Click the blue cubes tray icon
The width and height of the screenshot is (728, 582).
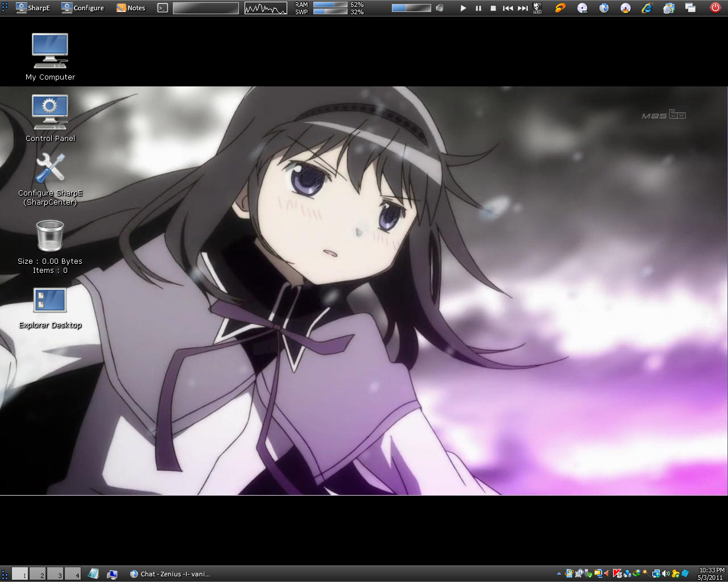point(627,574)
